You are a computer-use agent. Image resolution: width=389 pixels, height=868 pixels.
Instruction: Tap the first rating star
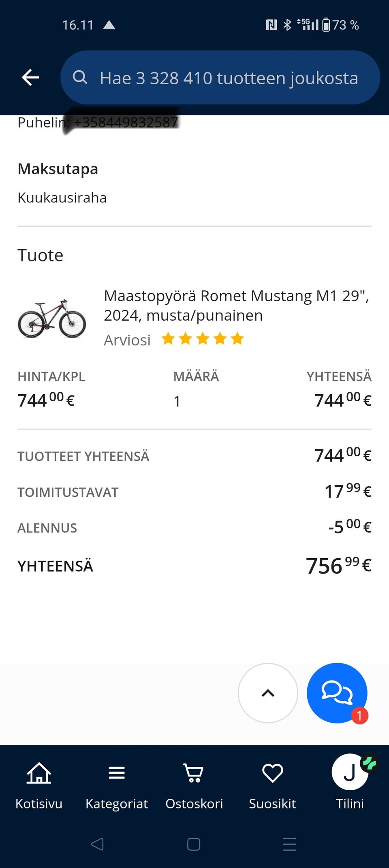pos(168,339)
